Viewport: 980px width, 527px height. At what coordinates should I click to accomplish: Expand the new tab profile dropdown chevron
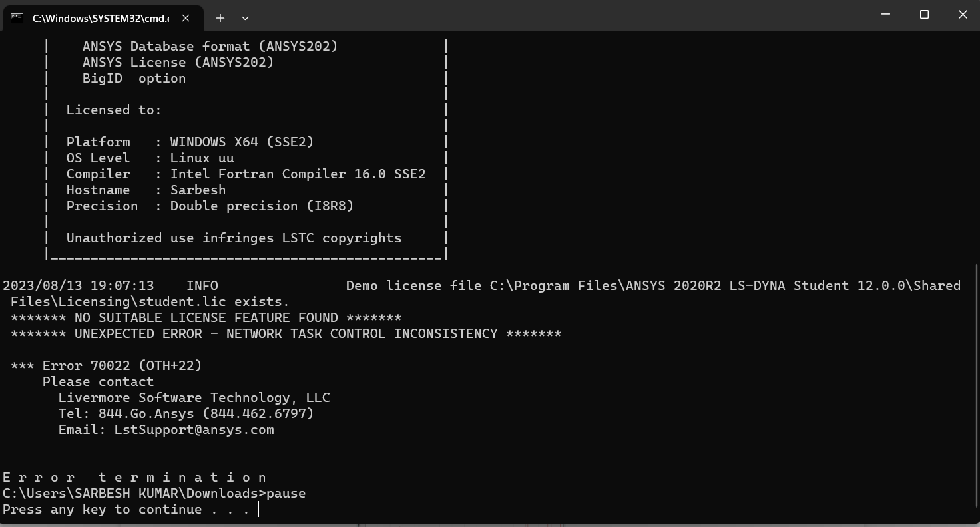tap(245, 18)
